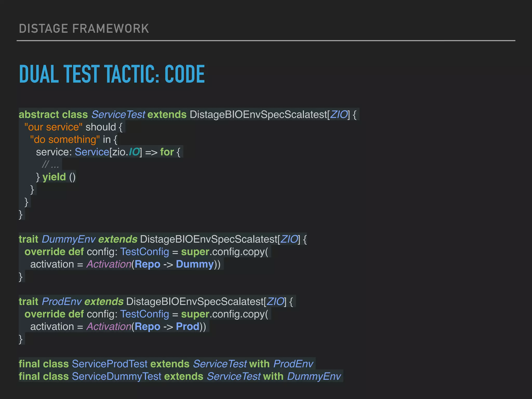Image resolution: width=532 pixels, height=399 pixels.
Task: Click the DUAL TEST TACTIC: CODE title
Action: 112,74
